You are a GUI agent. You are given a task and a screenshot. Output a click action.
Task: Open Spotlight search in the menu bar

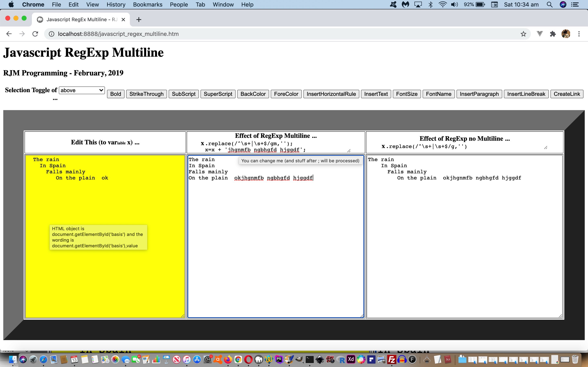point(549,4)
